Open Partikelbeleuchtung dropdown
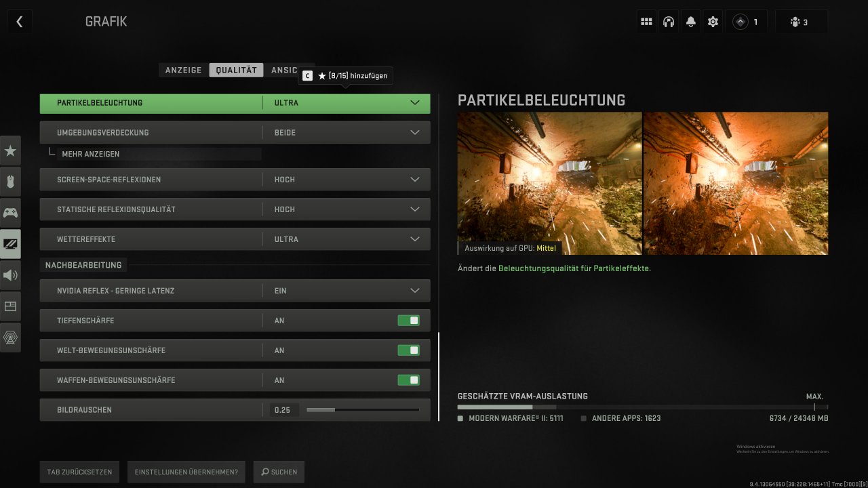This screenshot has height=488, width=868. coord(235,103)
